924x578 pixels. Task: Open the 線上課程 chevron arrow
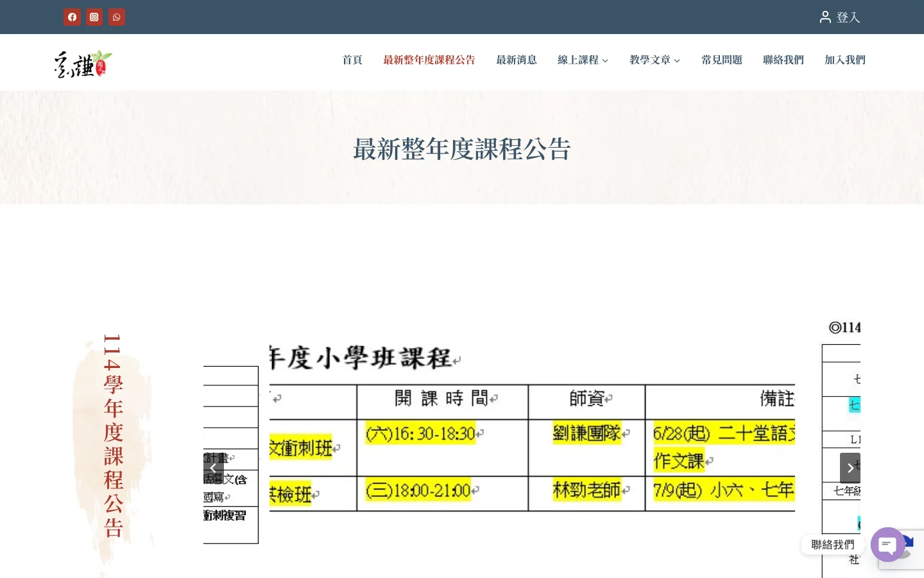[x=604, y=60]
